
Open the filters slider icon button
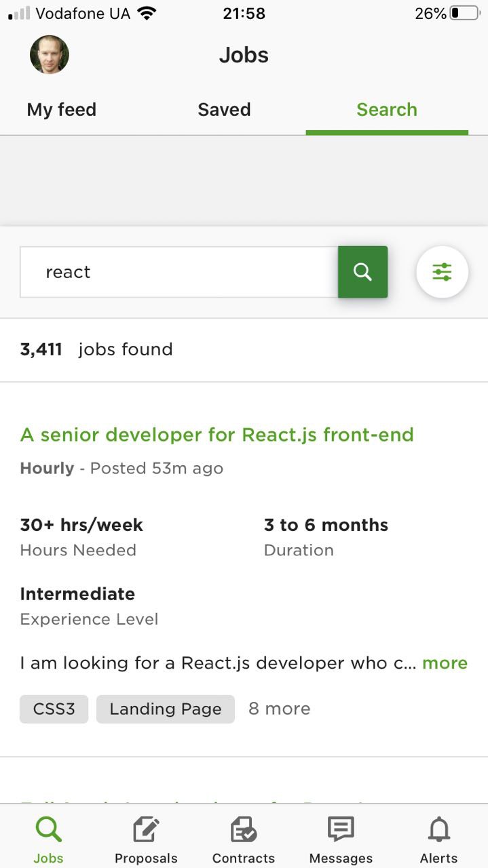pos(442,272)
